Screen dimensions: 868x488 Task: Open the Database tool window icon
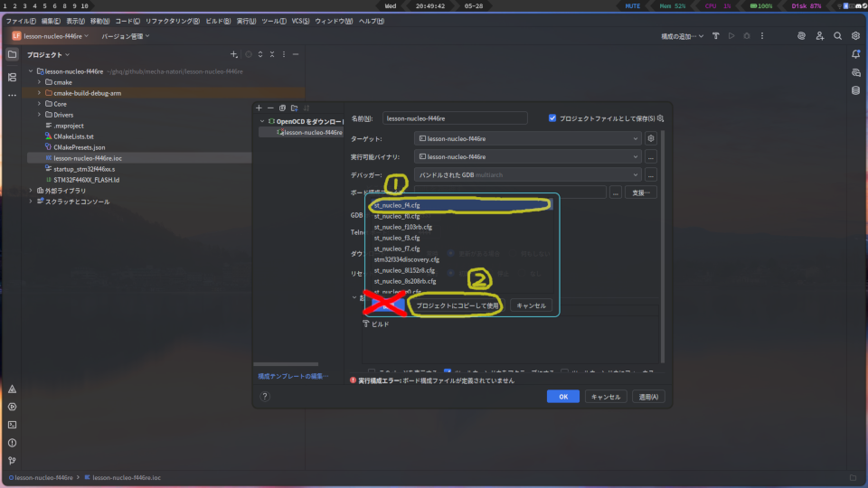point(856,90)
